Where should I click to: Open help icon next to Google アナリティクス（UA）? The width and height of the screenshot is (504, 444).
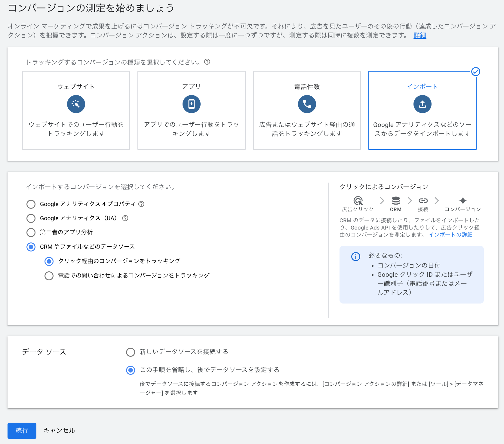coord(125,218)
